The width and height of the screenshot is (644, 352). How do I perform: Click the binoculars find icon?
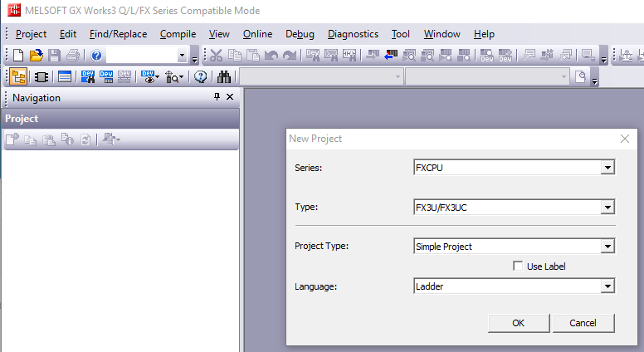click(x=224, y=77)
